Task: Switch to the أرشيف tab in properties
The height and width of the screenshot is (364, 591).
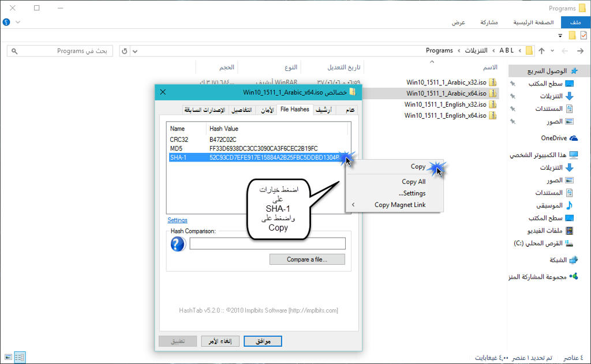Action: coord(323,110)
